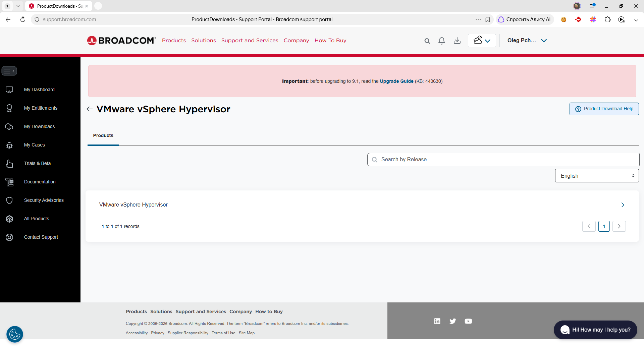Open the Accessibility footer link
This screenshot has height=346, width=644.
tap(137, 333)
